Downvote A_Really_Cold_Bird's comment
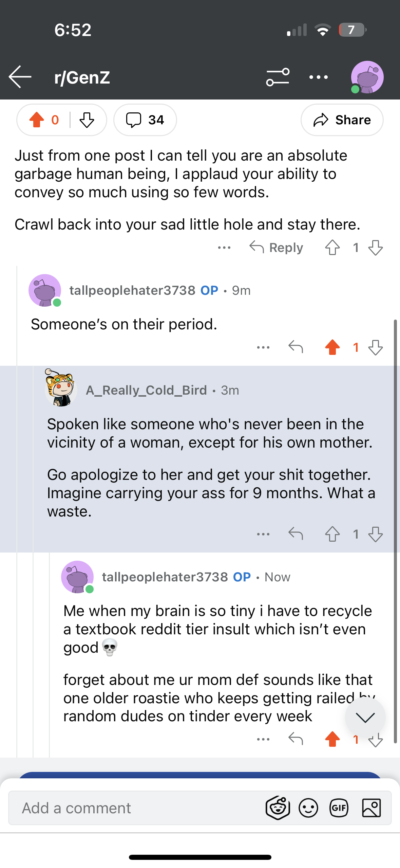The image size is (400, 868). 376,535
